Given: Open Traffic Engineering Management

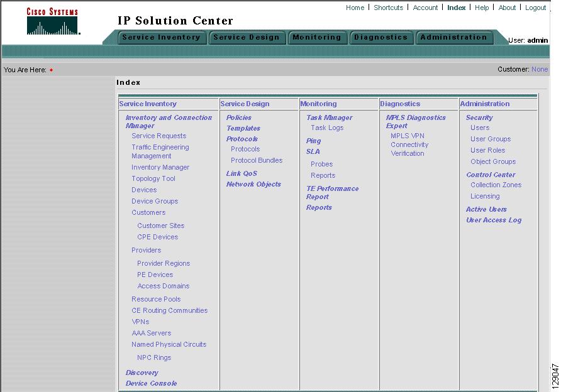Looking at the screenshot, I should (160, 151).
